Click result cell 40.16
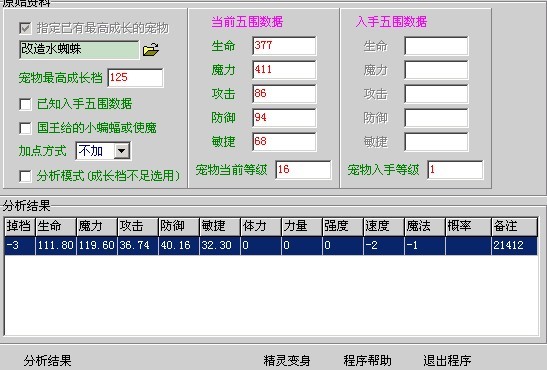547x370 pixels. (179, 246)
